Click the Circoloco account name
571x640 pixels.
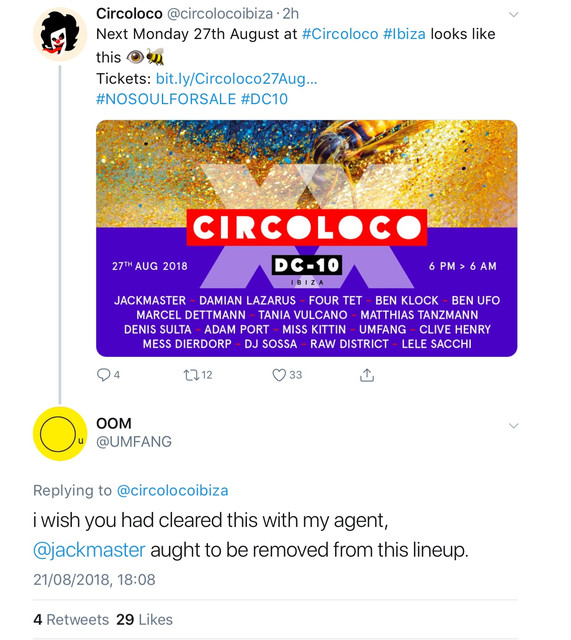129,14
